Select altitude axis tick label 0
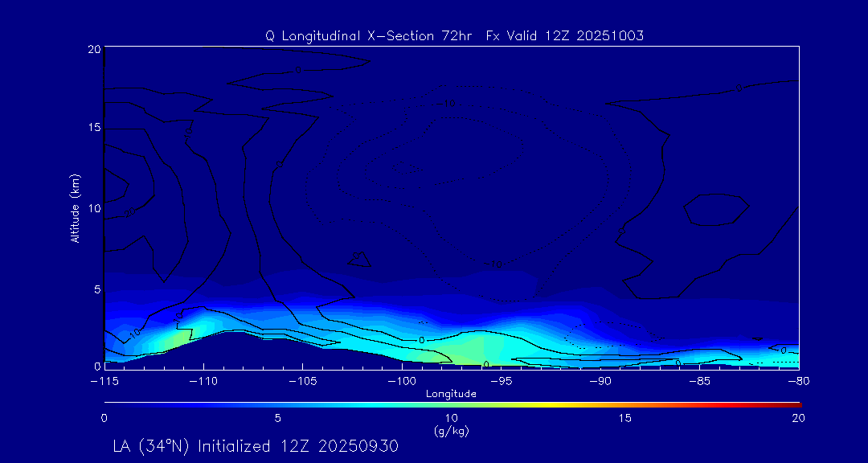 tap(97, 366)
